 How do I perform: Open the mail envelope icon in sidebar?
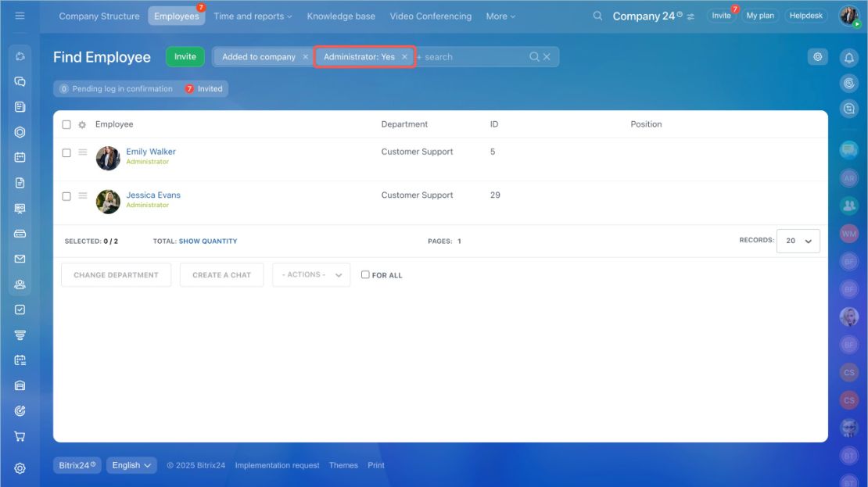coord(20,259)
